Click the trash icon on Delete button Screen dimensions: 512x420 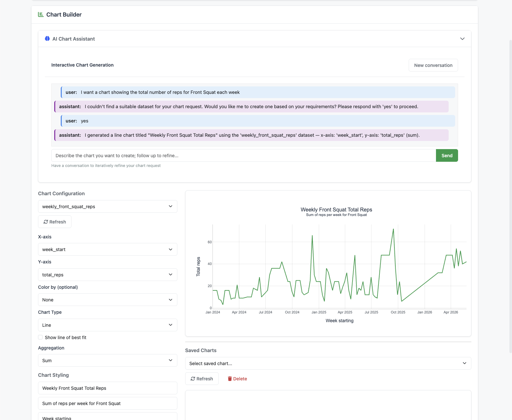point(230,379)
